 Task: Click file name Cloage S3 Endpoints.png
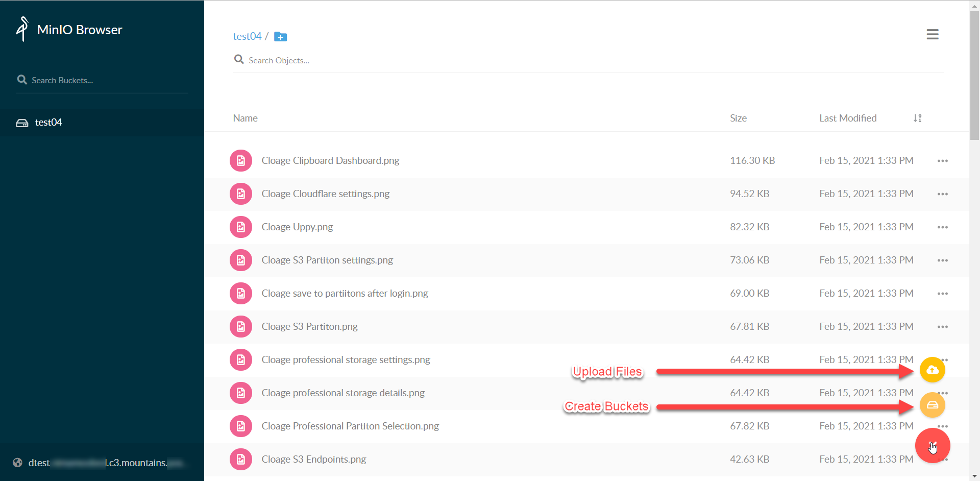(x=314, y=459)
